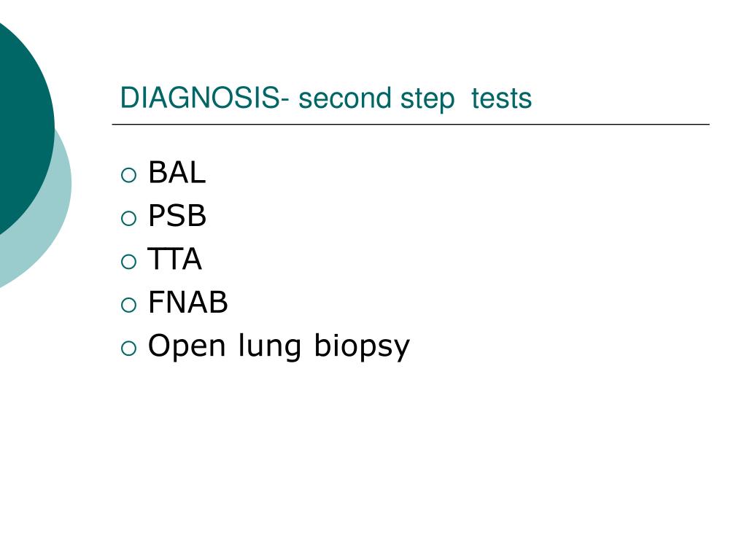The height and width of the screenshot is (560, 747).
Task: Click the hollow bullet beside TTA
Action: [x=128, y=262]
